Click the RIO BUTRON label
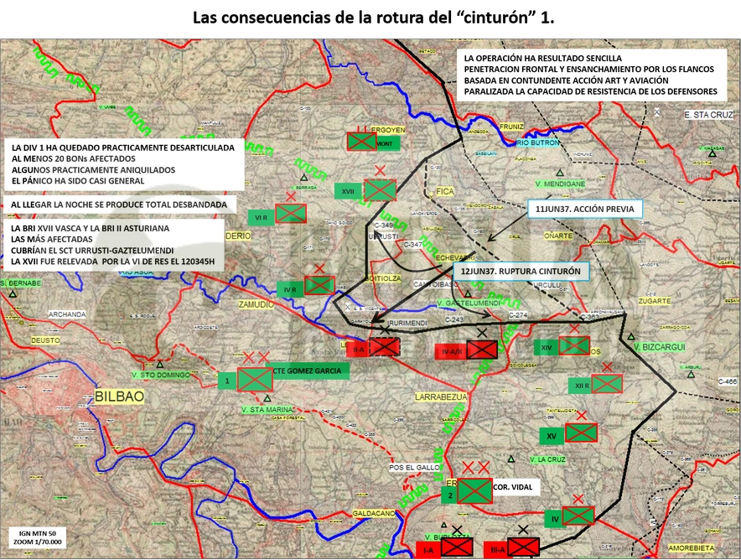Screen dimensions: 741x560 point(538,143)
